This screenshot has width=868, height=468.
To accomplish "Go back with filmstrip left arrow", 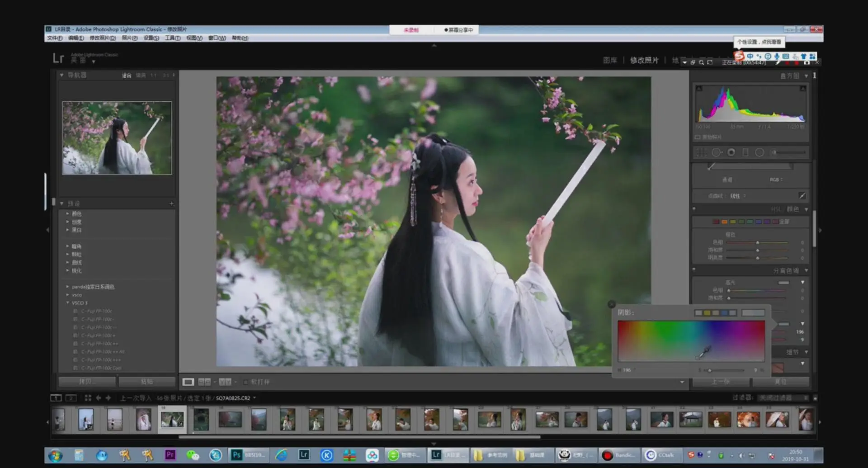I will pyautogui.click(x=98, y=398).
